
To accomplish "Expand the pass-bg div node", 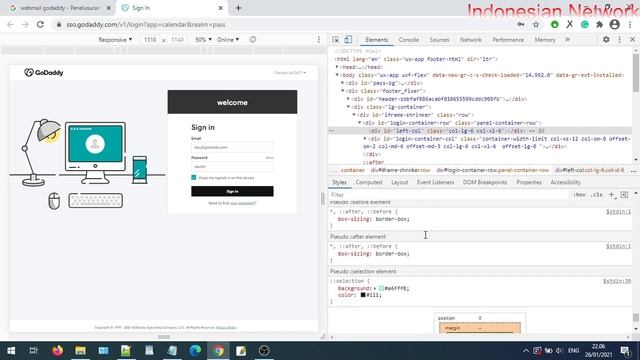I will coord(343,83).
